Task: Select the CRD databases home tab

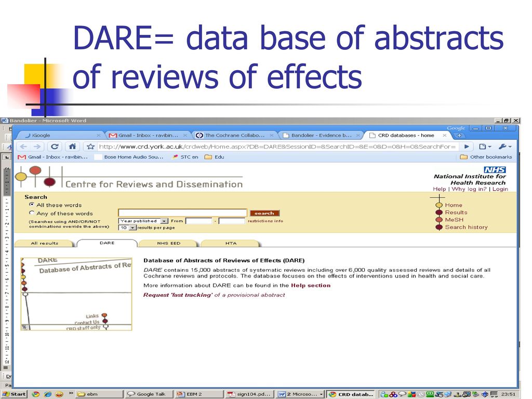Action: click(x=407, y=136)
